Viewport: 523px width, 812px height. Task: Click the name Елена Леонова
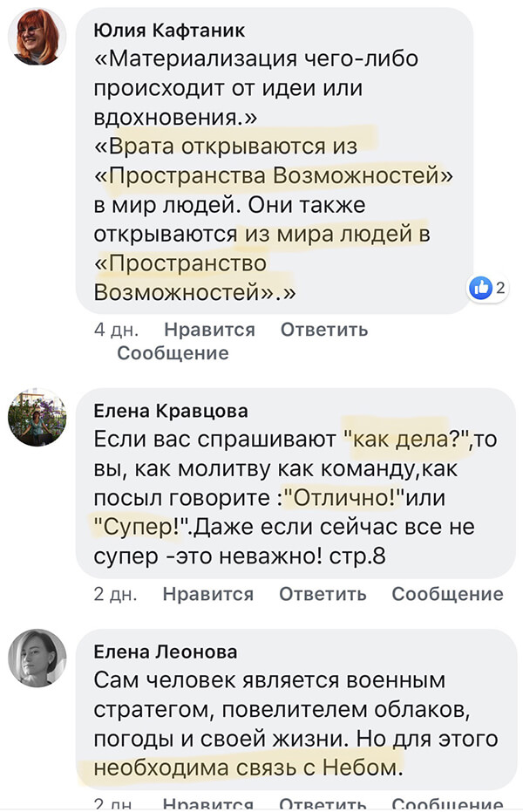(x=165, y=651)
